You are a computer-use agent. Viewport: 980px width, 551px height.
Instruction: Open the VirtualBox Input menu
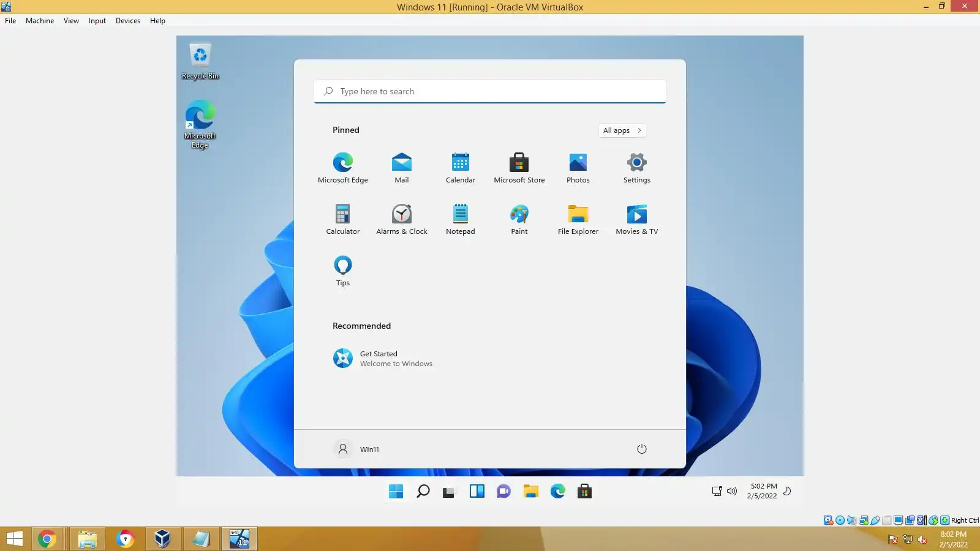point(97,21)
